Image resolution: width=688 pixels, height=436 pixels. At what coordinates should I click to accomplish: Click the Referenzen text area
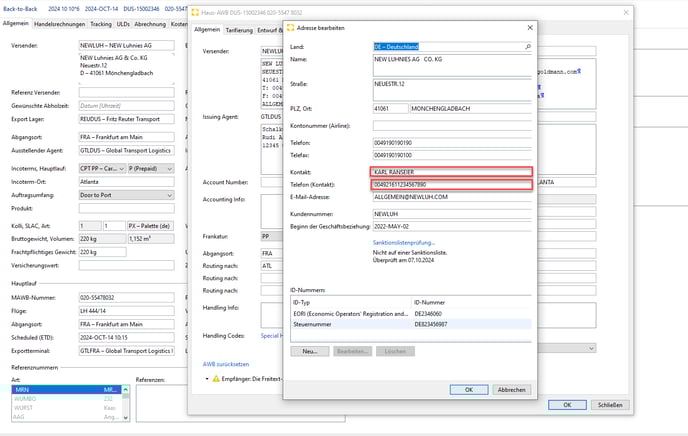coord(240,404)
